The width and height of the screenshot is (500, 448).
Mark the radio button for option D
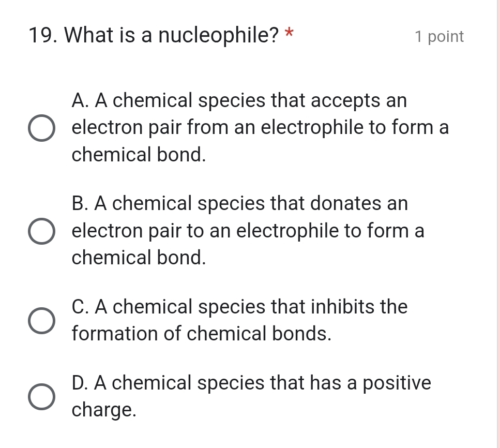(x=41, y=397)
